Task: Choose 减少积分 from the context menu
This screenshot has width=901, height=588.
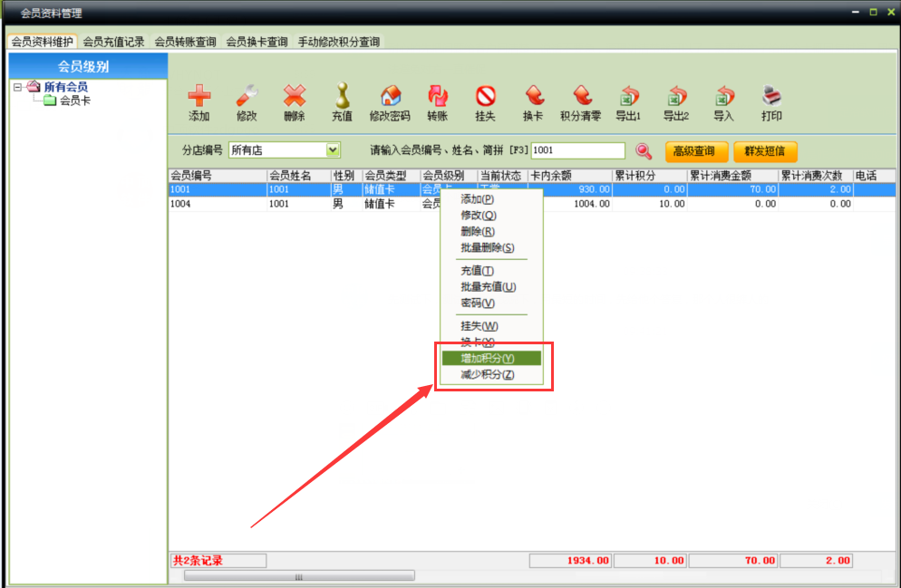Action: click(x=488, y=375)
